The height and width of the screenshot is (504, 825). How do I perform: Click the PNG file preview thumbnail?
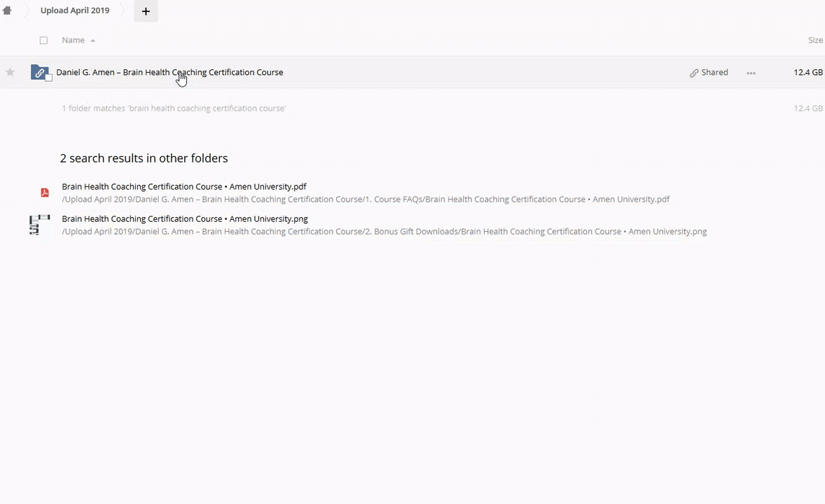coord(40,225)
